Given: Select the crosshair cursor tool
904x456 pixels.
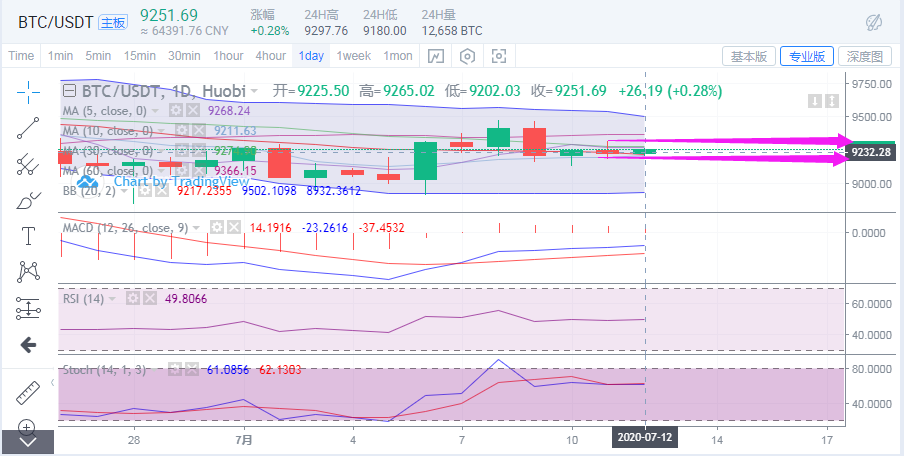Looking at the screenshot, I should tap(28, 91).
